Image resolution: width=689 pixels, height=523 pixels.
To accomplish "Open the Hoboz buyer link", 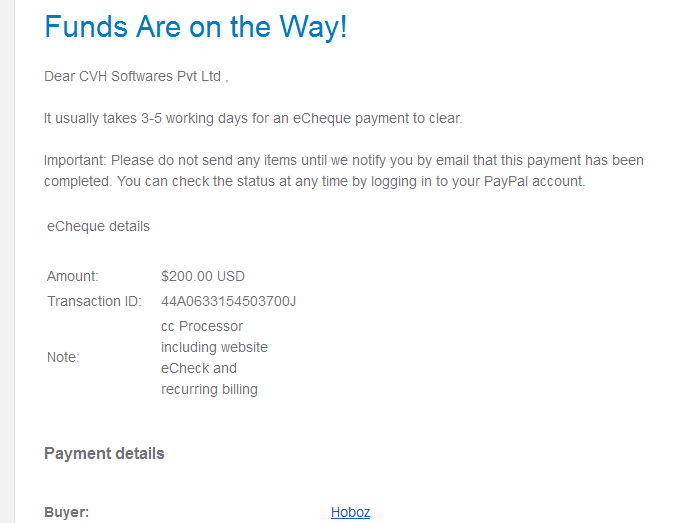I will pos(350,512).
